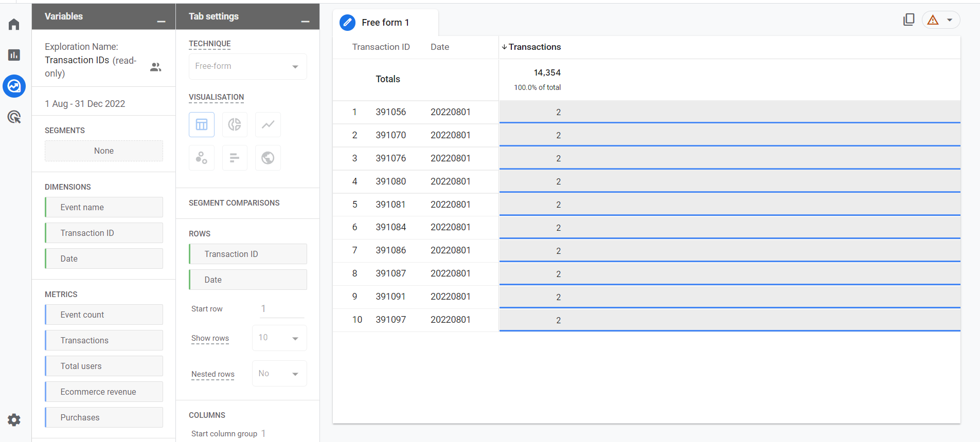Select the Free form 1 tab
The height and width of the screenshot is (442, 980).
(385, 23)
